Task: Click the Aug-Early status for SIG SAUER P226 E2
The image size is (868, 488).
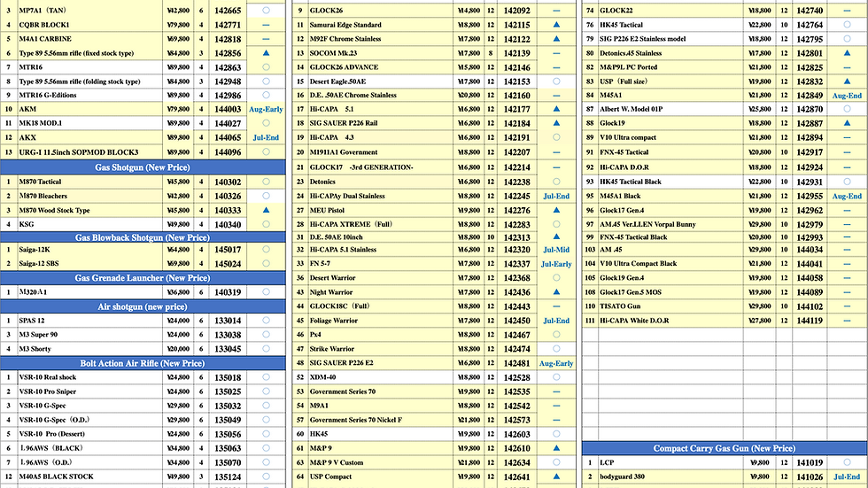Action: pyautogui.click(x=556, y=363)
